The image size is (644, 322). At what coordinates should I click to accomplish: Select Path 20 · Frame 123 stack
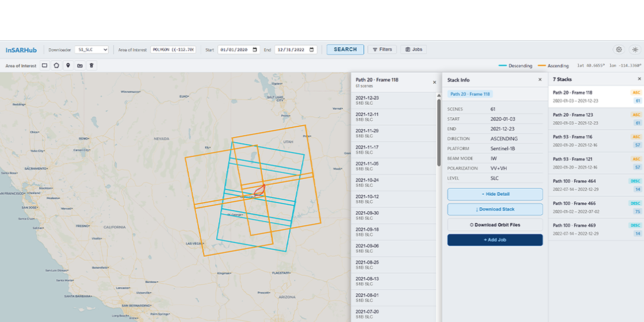[x=596, y=119]
